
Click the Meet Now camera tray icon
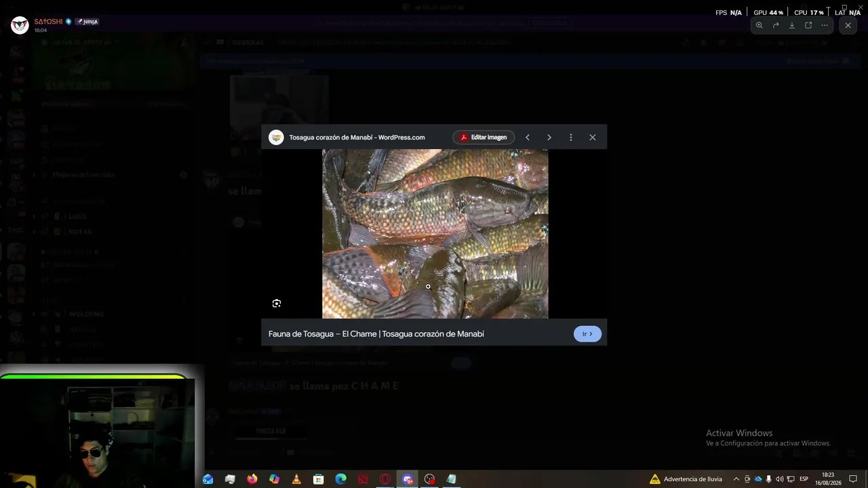(x=747, y=479)
